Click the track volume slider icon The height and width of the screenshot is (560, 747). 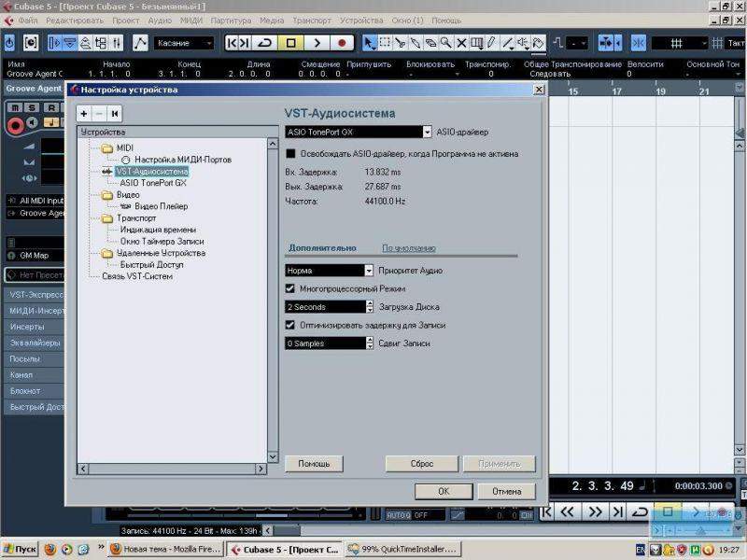[x=29, y=146]
